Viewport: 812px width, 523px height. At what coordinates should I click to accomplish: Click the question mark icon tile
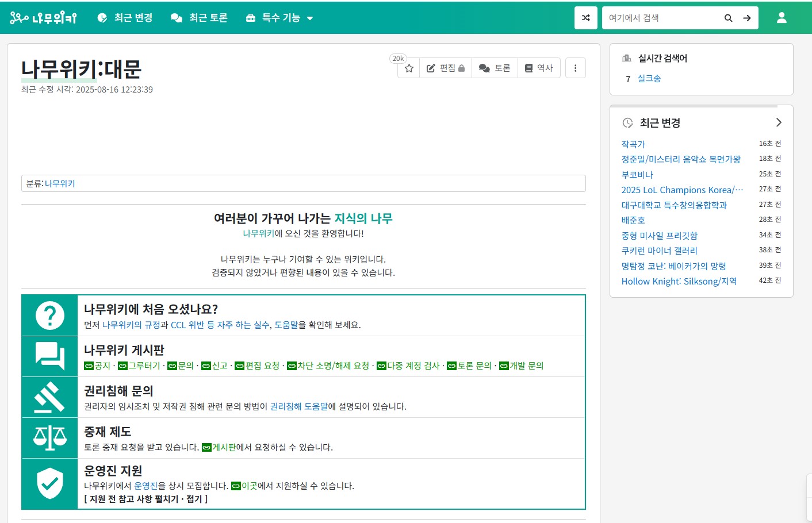(x=50, y=316)
